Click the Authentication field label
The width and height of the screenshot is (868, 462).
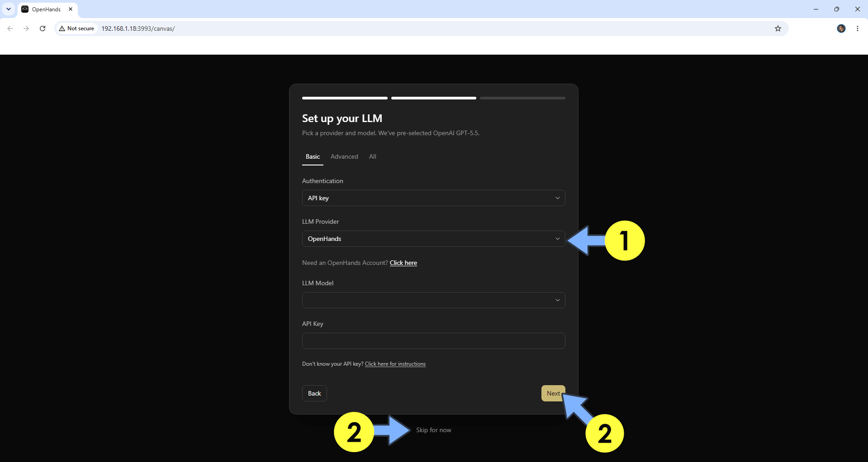(x=323, y=181)
